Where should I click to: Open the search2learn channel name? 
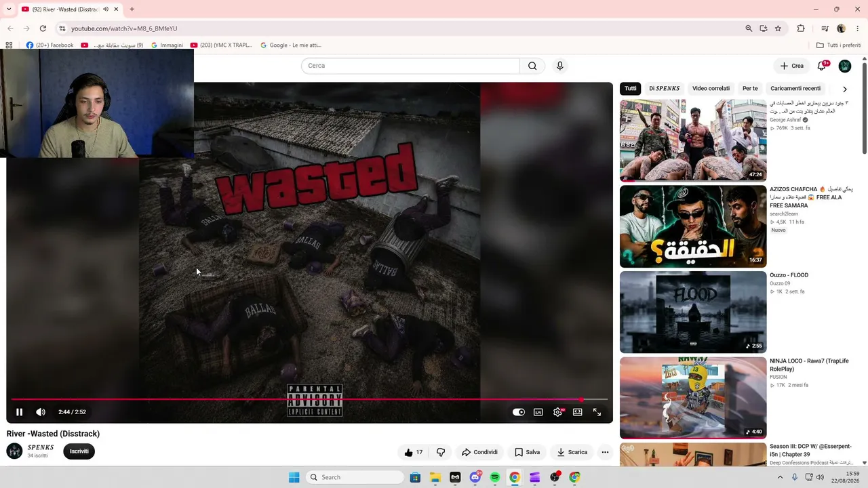784,214
